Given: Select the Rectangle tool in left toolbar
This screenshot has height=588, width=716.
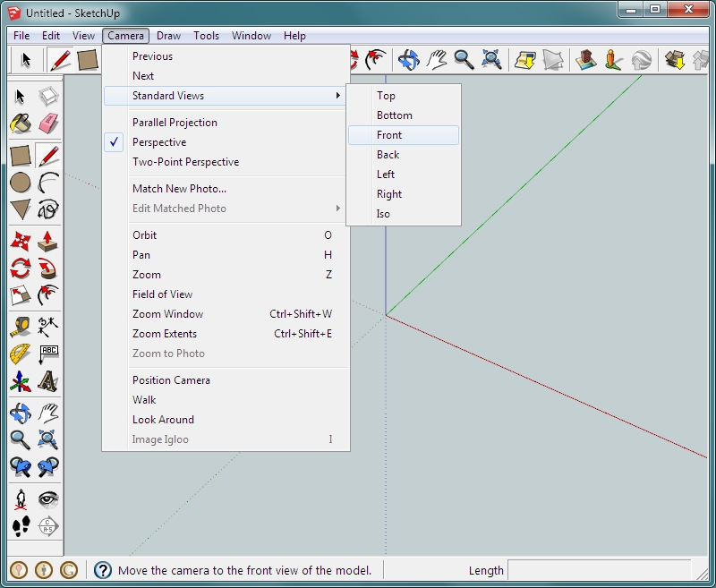Looking at the screenshot, I should coord(20,156).
